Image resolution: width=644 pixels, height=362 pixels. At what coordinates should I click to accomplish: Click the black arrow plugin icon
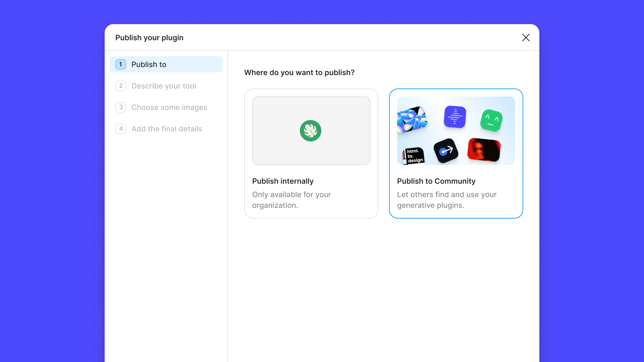pos(446,151)
